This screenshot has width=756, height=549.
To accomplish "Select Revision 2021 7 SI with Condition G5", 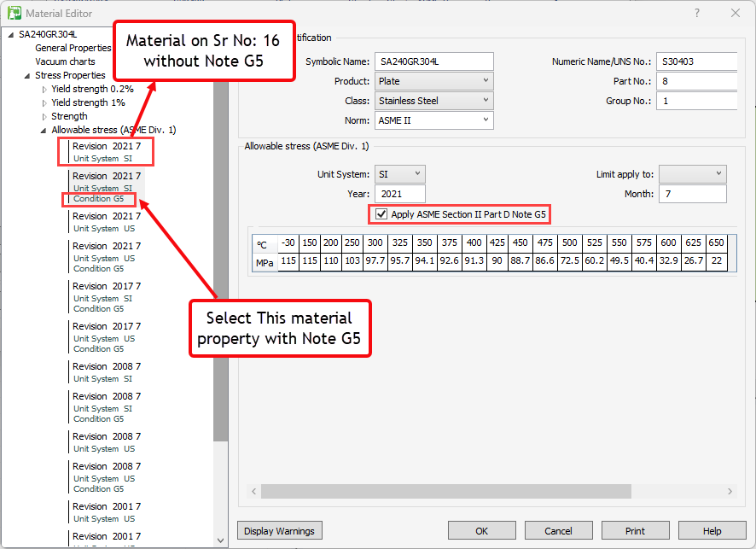I will 107,187.
